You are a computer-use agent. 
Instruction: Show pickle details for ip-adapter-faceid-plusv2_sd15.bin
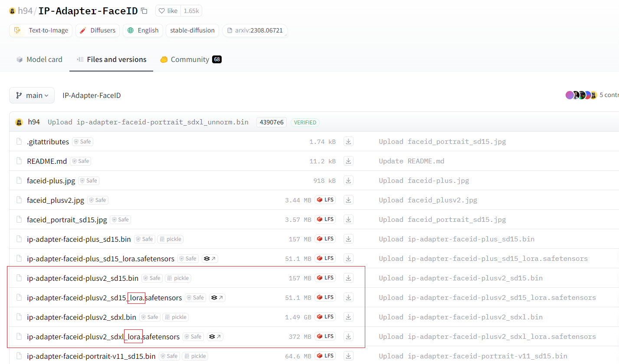click(178, 278)
